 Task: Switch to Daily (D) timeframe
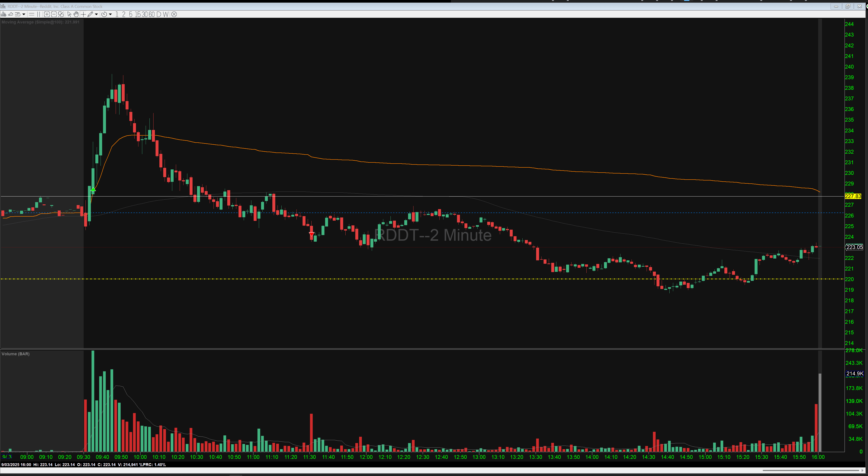click(x=159, y=14)
